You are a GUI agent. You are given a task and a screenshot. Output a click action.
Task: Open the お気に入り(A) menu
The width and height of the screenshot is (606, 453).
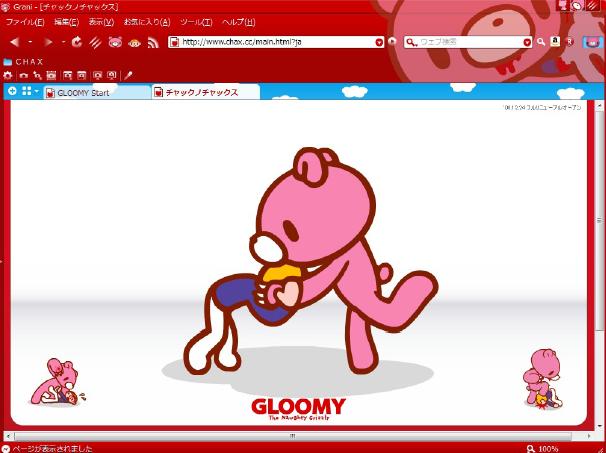[x=147, y=22]
